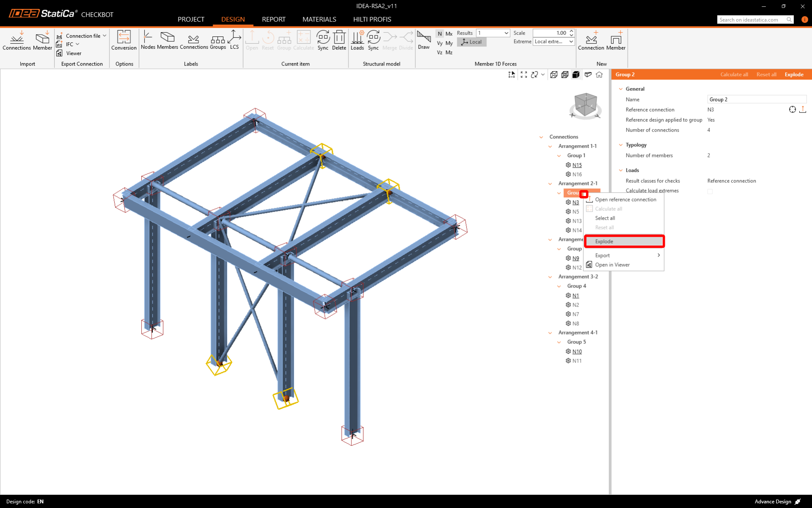Click the Home view icon
The height and width of the screenshot is (508, 812).
[599, 75]
